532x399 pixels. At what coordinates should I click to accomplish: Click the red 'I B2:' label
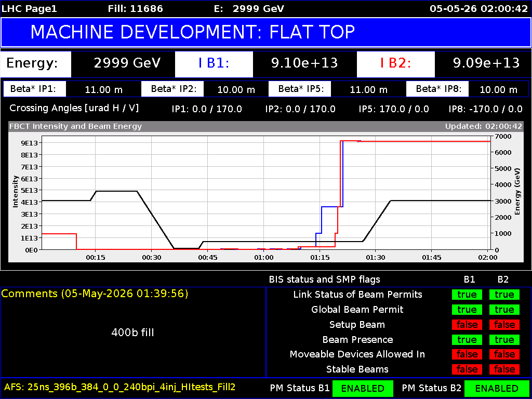395,63
